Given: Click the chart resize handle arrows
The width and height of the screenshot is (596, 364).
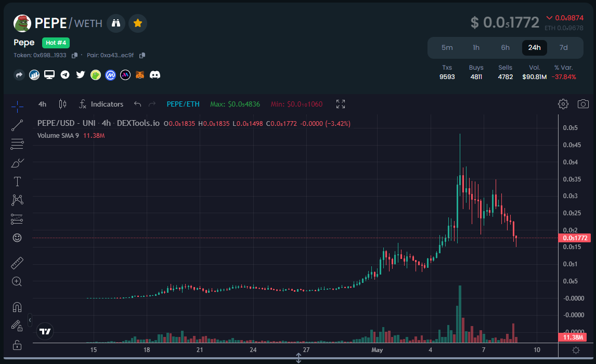Looking at the screenshot, I should (x=299, y=358).
